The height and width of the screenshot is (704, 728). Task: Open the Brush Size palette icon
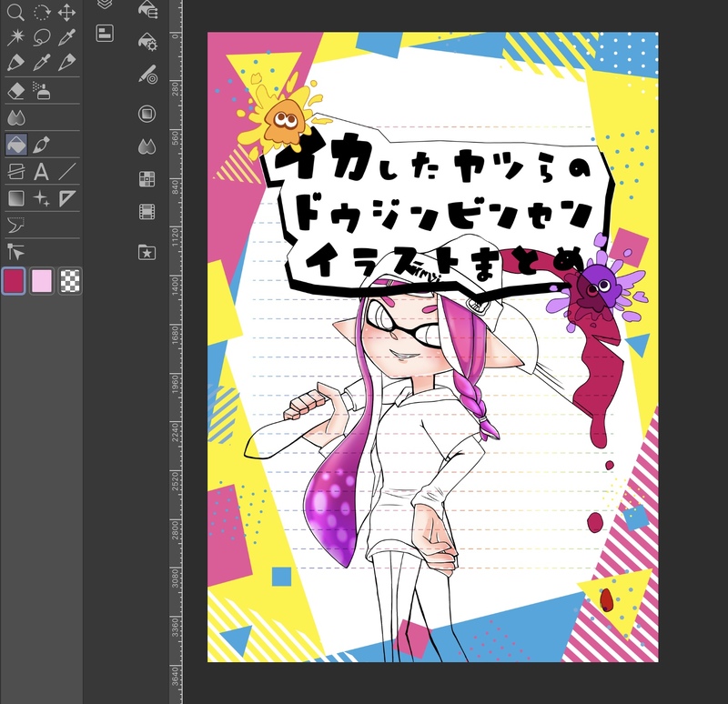(147, 75)
